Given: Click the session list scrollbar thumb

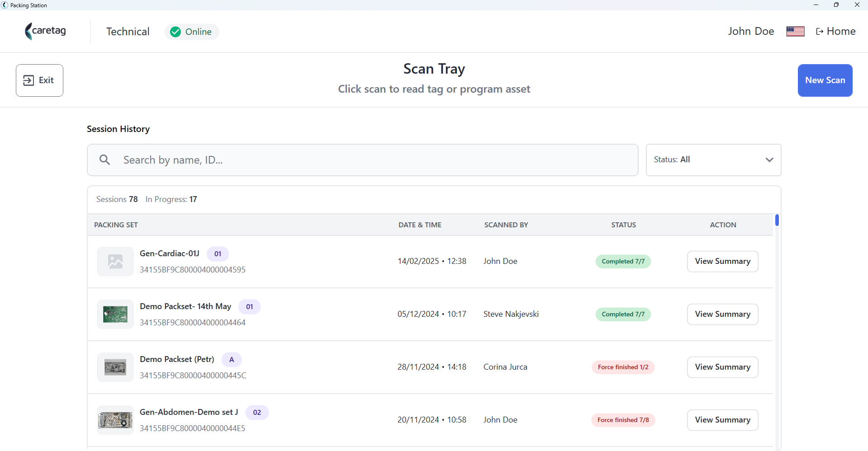Looking at the screenshot, I should click(777, 220).
